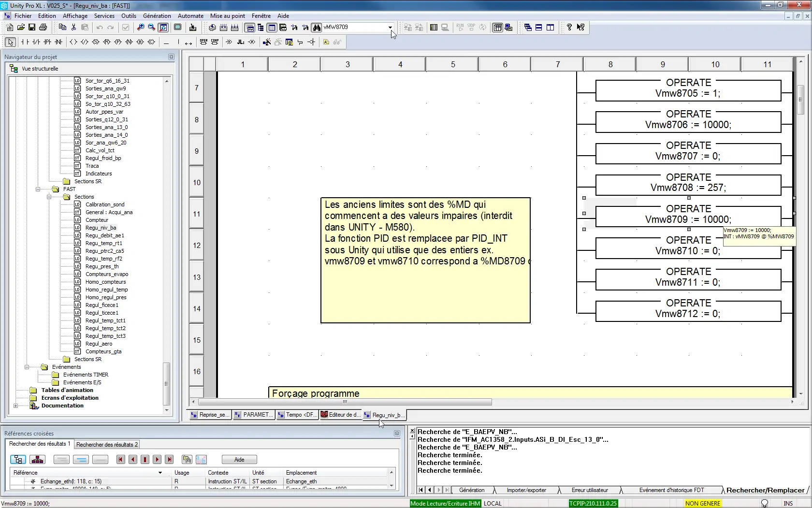812x508 pixels.
Task: Open the Regu_debit_ae1 section
Action: pos(104,235)
